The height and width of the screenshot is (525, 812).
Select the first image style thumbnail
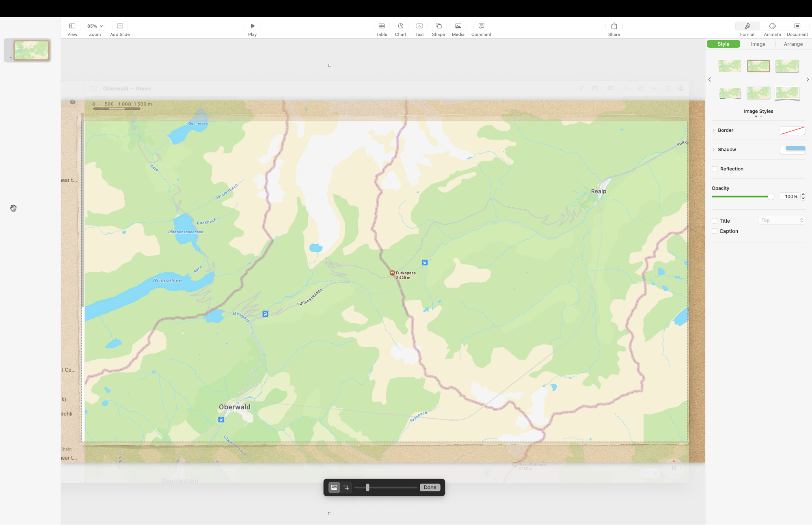point(730,66)
